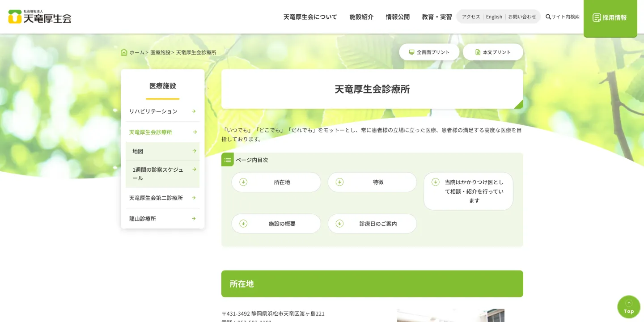Click the down-arrow circle icon next to 所在地

(x=243, y=182)
